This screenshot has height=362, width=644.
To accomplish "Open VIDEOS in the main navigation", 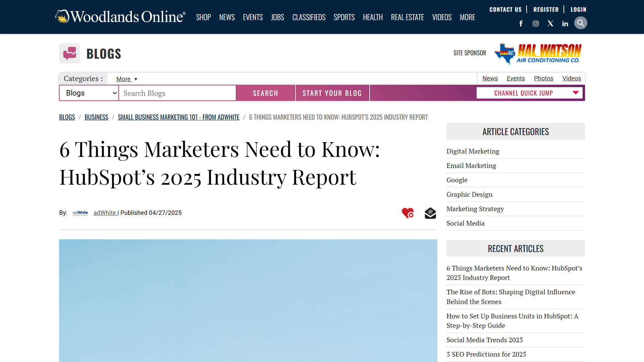I will [x=442, y=17].
